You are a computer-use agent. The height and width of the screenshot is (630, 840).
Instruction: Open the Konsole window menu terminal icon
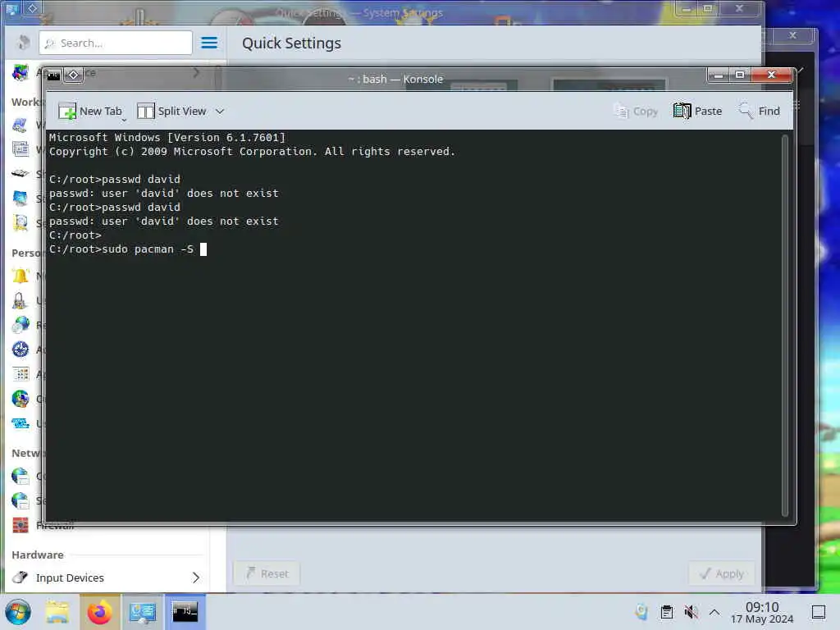[x=53, y=75]
